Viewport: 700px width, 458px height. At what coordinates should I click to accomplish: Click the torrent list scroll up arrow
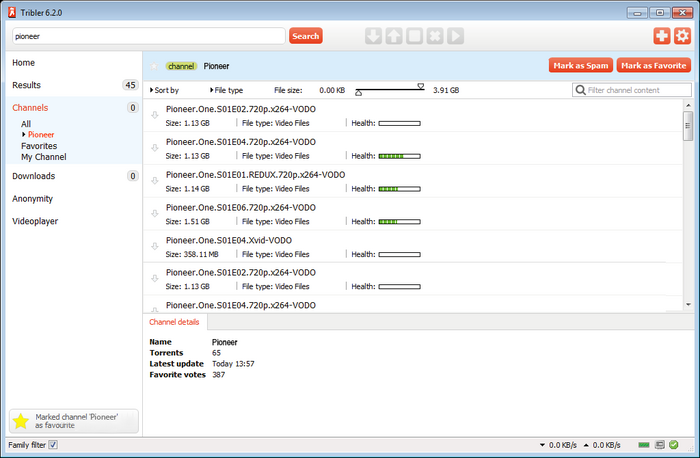pos(688,105)
